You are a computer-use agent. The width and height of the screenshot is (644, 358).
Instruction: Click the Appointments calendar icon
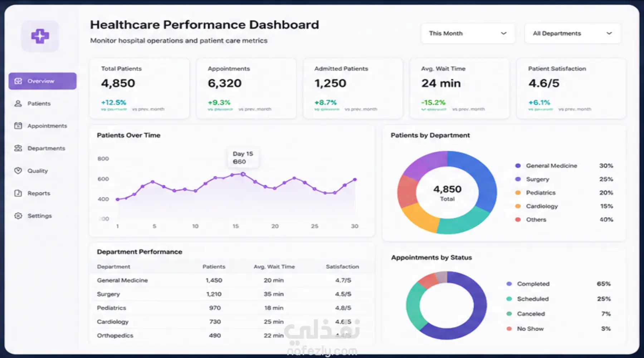(18, 126)
